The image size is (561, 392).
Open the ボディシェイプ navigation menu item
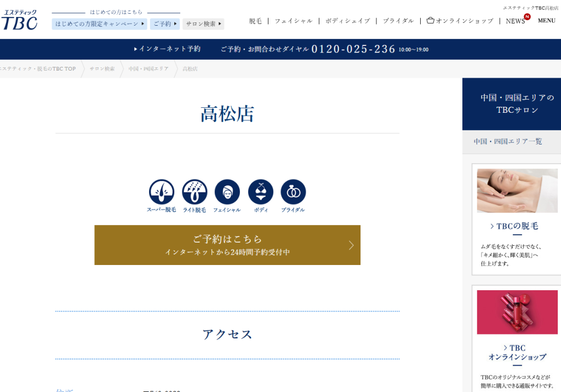tap(347, 21)
